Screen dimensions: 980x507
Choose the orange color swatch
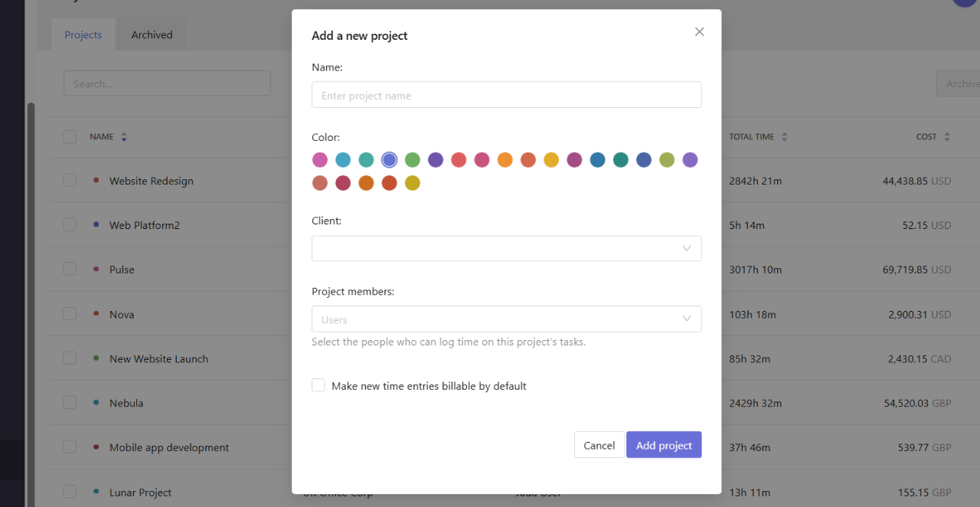(505, 159)
